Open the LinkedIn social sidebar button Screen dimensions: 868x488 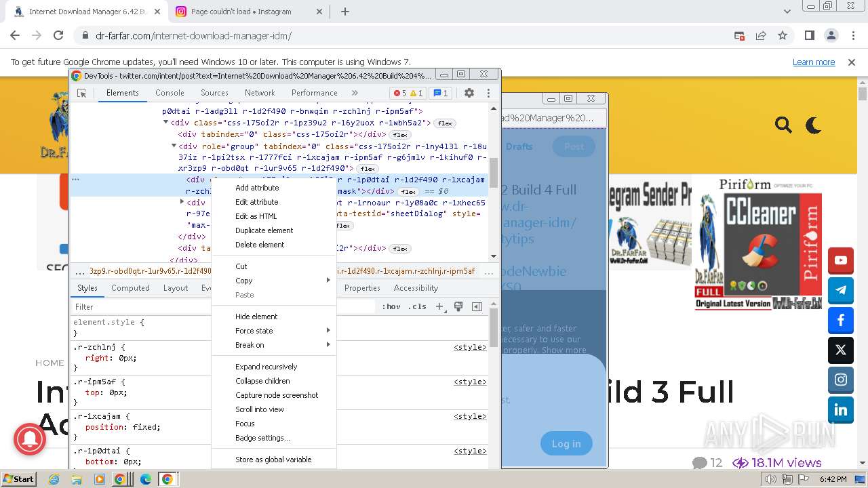click(x=841, y=410)
